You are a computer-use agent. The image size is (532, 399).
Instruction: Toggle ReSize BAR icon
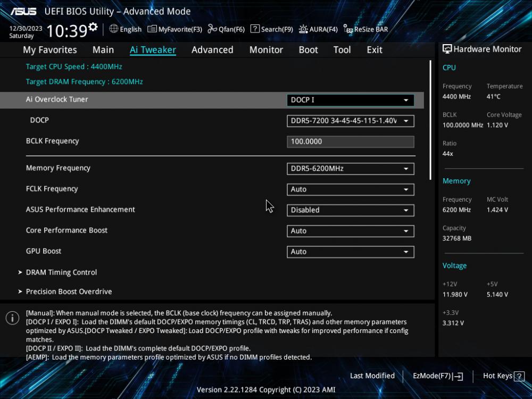tap(348, 29)
